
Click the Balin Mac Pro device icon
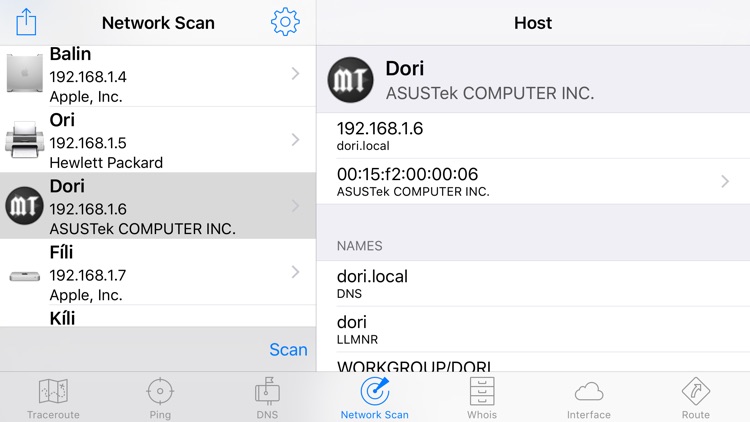24,73
